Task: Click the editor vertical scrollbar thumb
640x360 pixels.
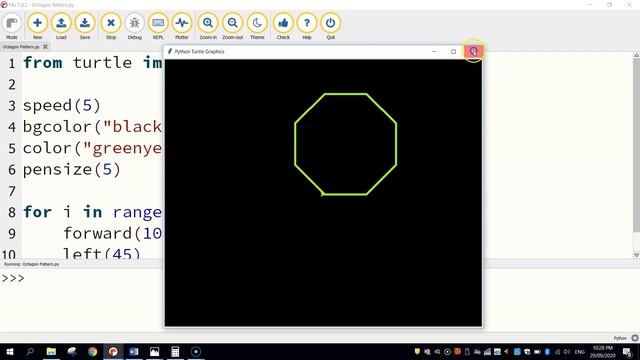Action: click(636, 145)
